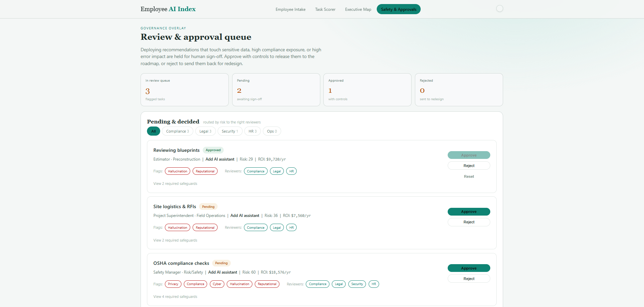Click Hallucination flag on OSHA compliance checks
Screen dimensions: 644x307
(240, 284)
